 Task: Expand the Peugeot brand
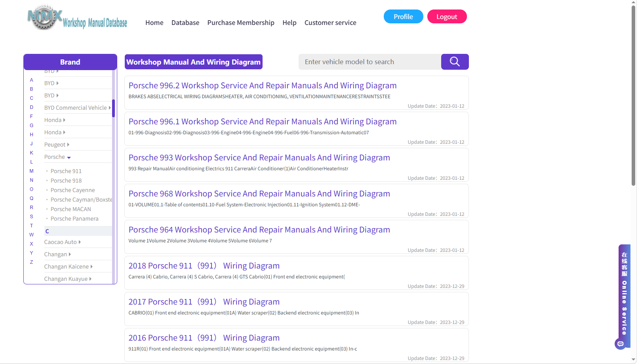57,145
